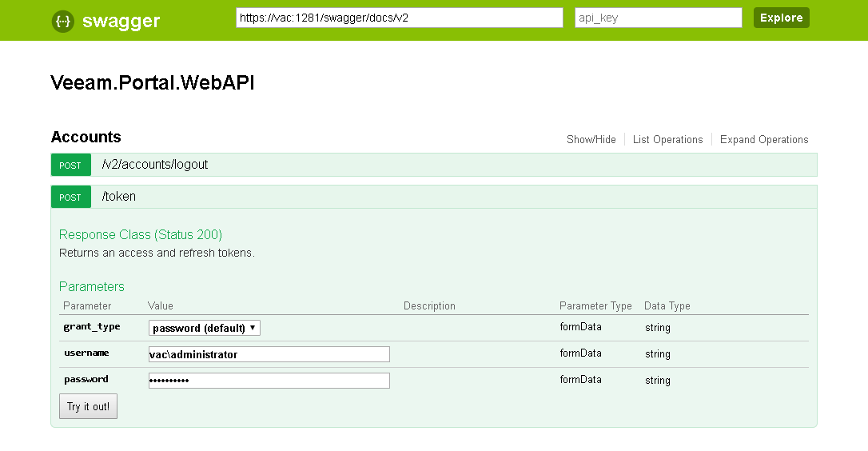868x451 pixels.
Task: Collapse the /token operation path
Action: pyautogui.click(x=118, y=197)
